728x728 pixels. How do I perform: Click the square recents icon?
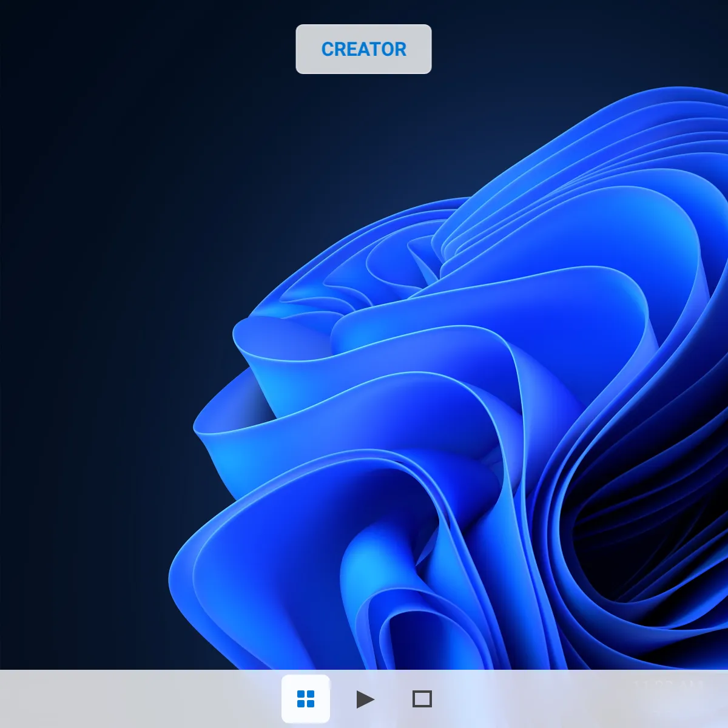[422, 699]
